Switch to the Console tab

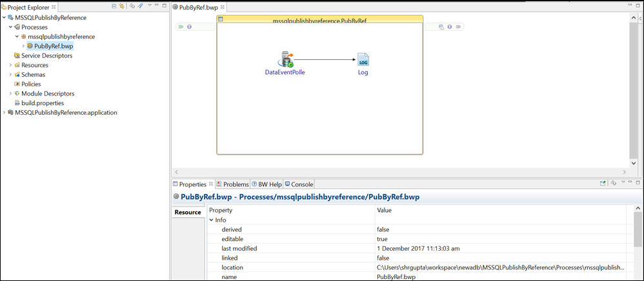(299, 184)
